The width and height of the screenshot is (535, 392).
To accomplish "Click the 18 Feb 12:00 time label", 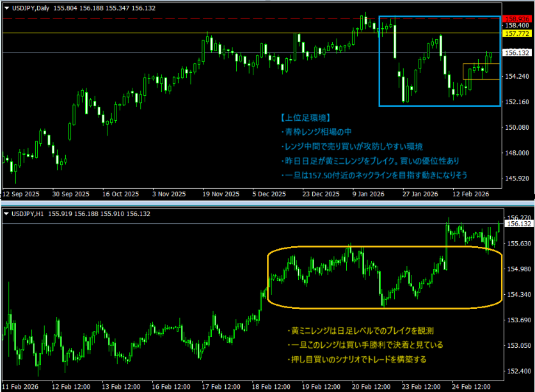I will (271, 387).
